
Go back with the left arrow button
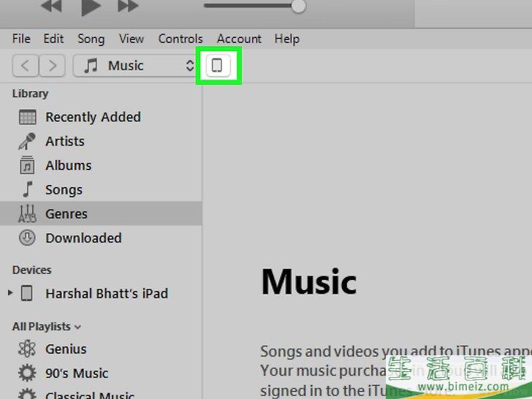coord(25,66)
